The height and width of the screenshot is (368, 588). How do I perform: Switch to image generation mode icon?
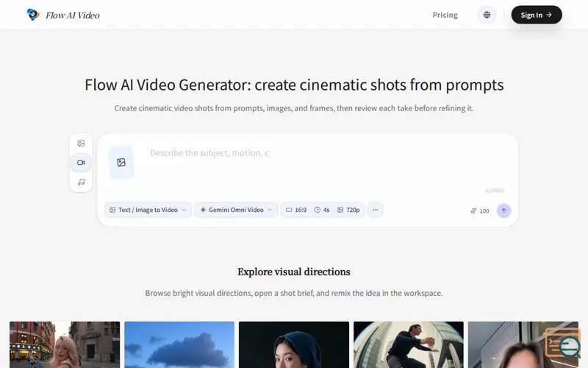(x=81, y=143)
